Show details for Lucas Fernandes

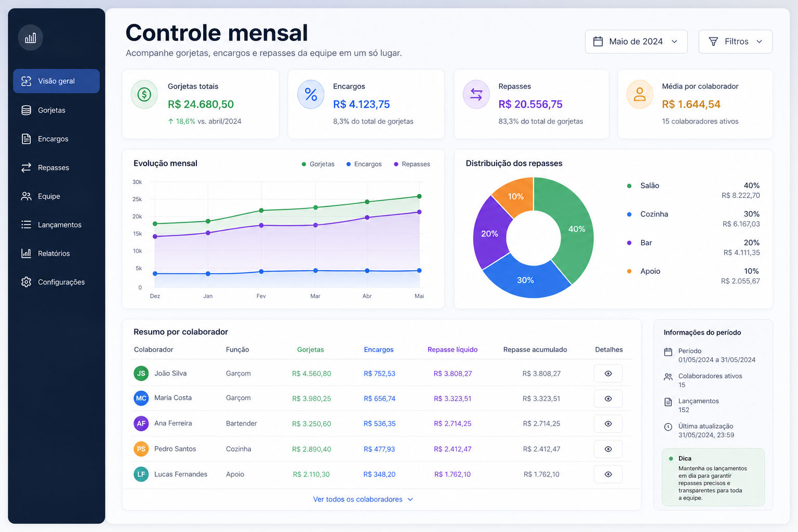pyautogui.click(x=608, y=474)
